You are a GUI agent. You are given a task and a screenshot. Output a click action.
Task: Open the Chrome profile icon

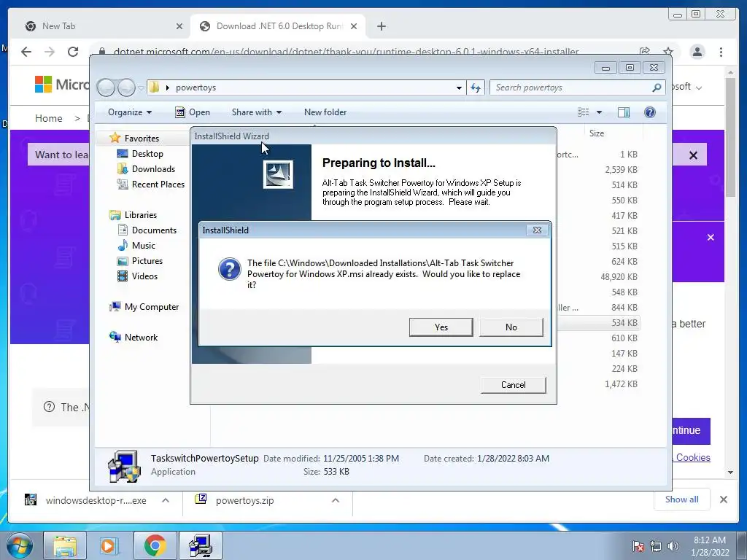coord(697,52)
